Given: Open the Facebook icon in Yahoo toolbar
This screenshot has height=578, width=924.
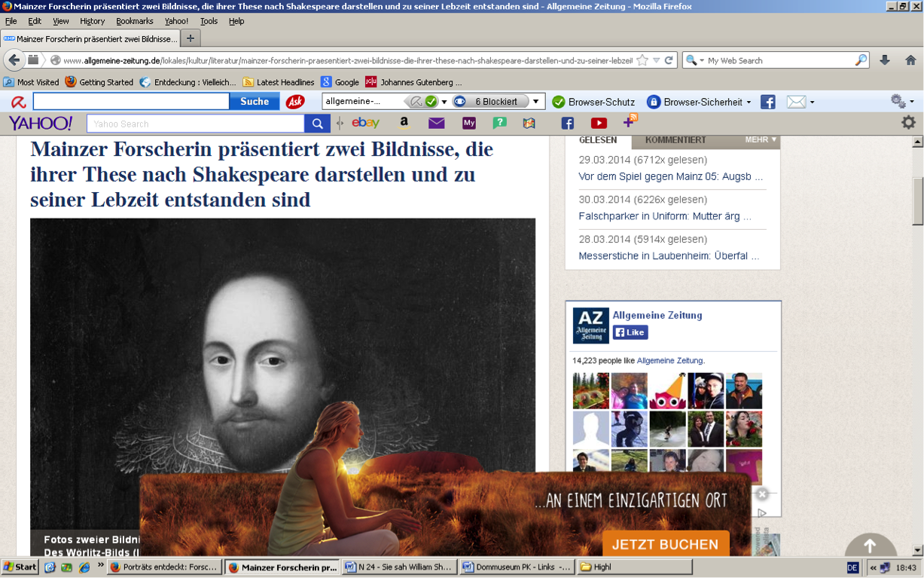Looking at the screenshot, I should [x=567, y=123].
